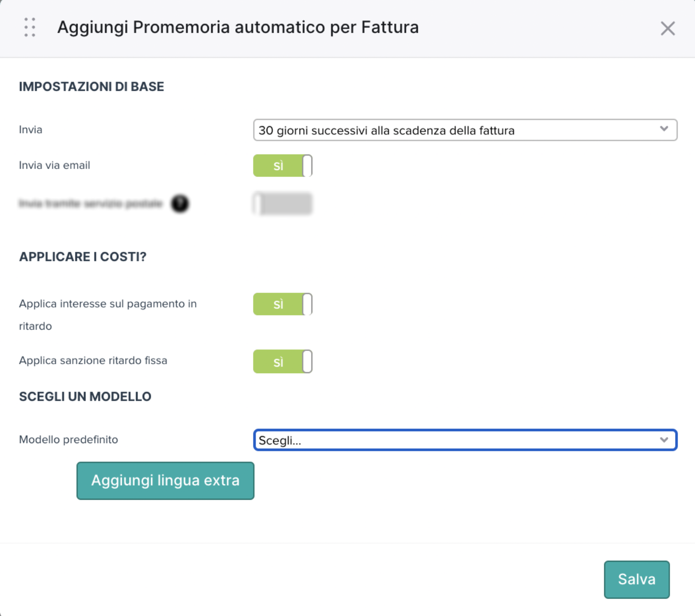695x616 pixels.
Task: Click the Invia via email label
Action: coord(54,165)
